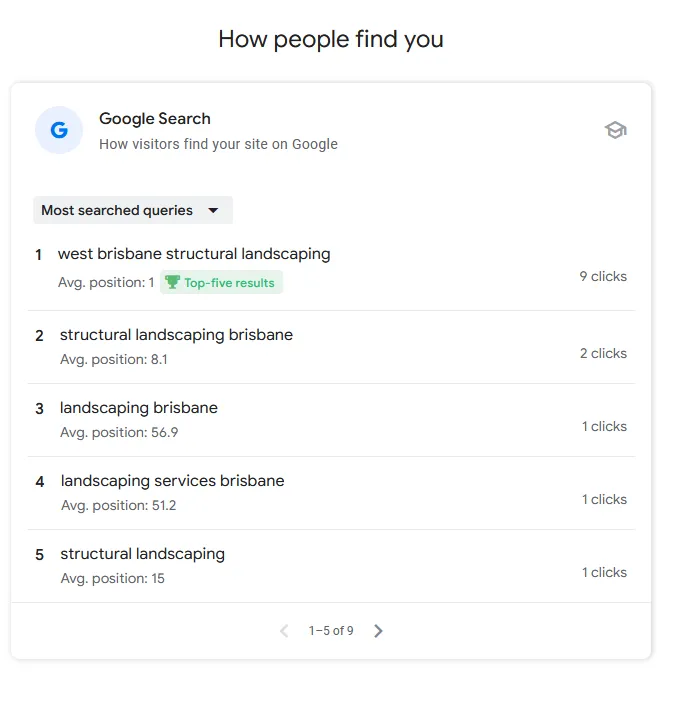The image size is (675, 706).
Task: Open the graduation cap learn icon
Action: point(616,130)
